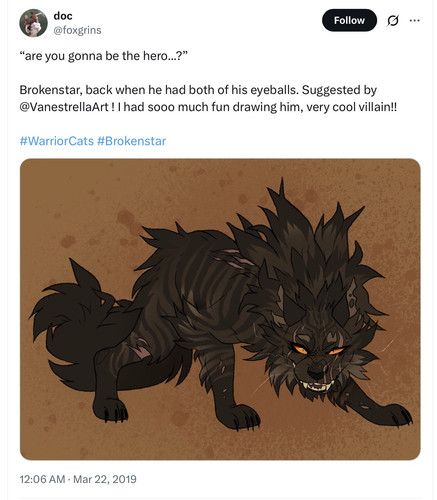Click the Mar 22, 2019 date link

[105, 479]
